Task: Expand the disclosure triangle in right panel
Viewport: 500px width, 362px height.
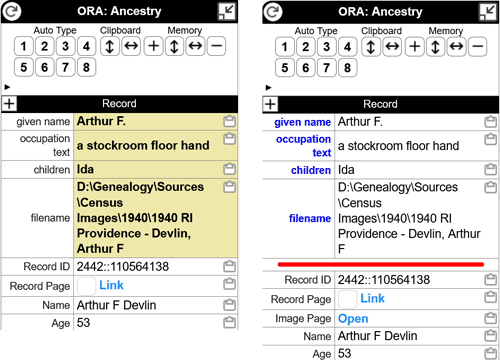Action: coord(268,88)
